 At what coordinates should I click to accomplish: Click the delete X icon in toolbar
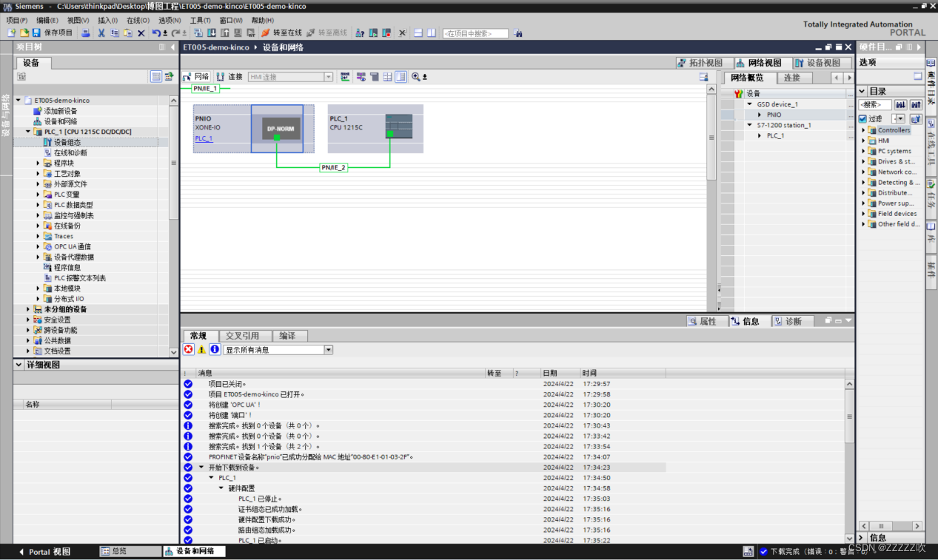point(141,33)
